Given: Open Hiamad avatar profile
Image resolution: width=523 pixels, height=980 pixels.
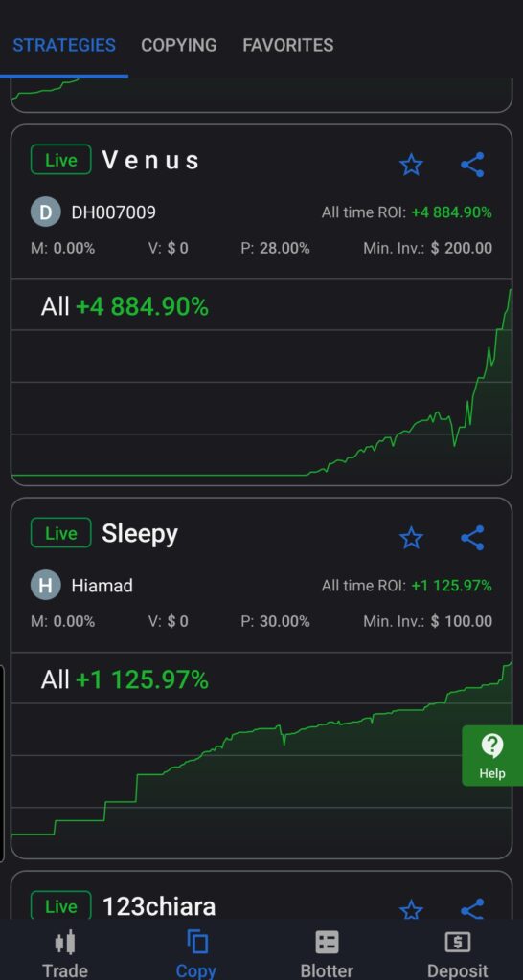Looking at the screenshot, I should [46, 586].
